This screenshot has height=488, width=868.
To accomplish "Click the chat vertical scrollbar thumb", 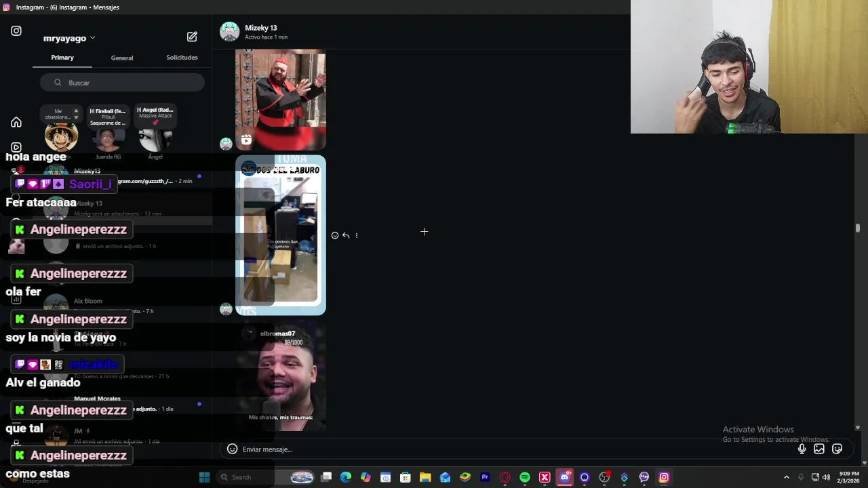I will coord(857,228).
